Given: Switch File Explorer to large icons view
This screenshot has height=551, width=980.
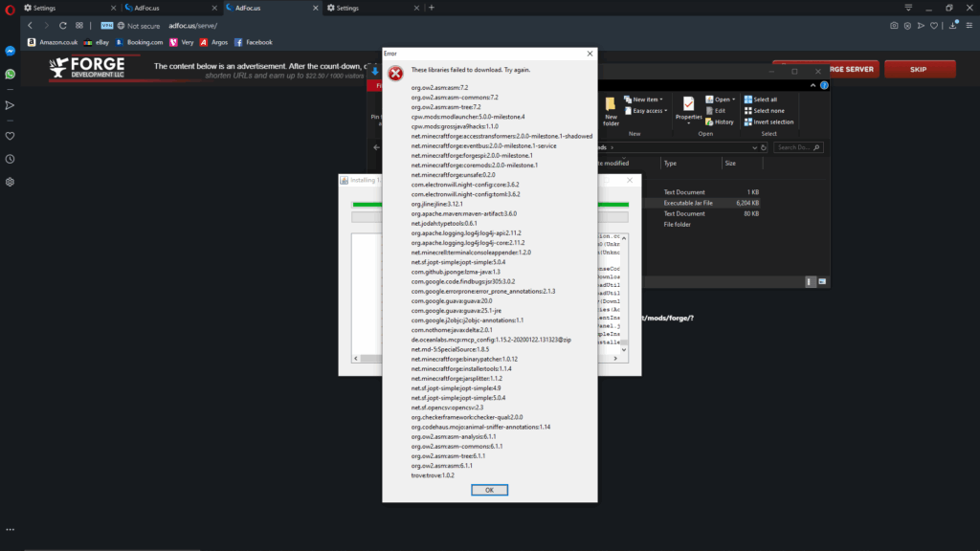Looking at the screenshot, I should (822, 282).
